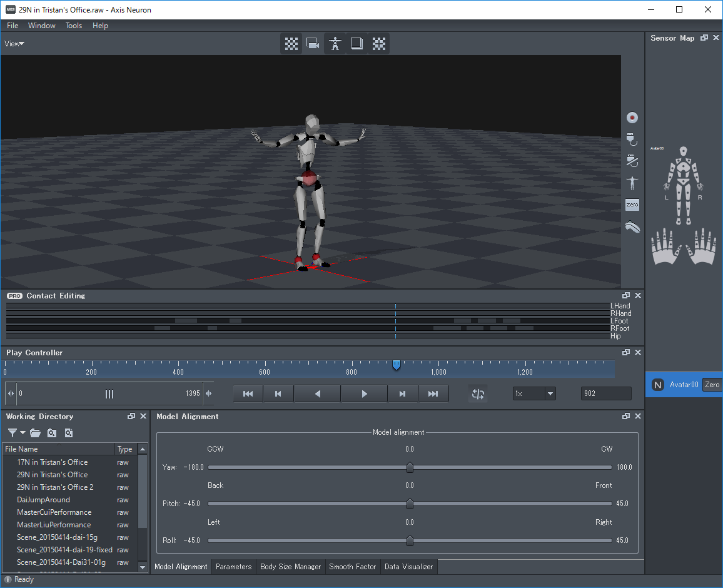Click the disconnect device icon
The height and width of the screenshot is (588, 723).
coord(632,161)
